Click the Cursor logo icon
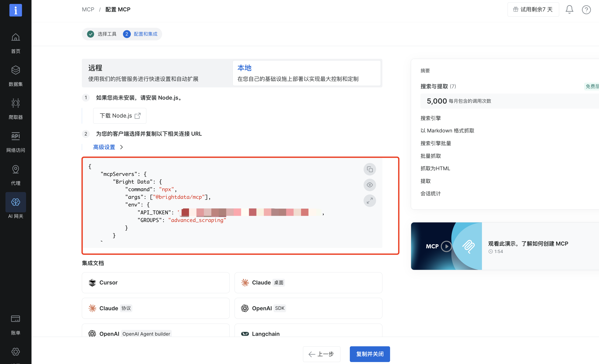The height and width of the screenshot is (364, 599). 92,283
